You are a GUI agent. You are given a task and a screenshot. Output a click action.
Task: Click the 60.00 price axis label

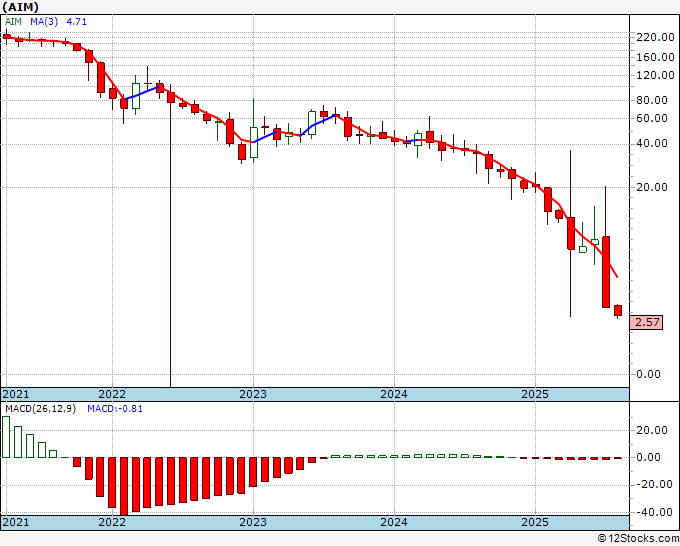652,118
